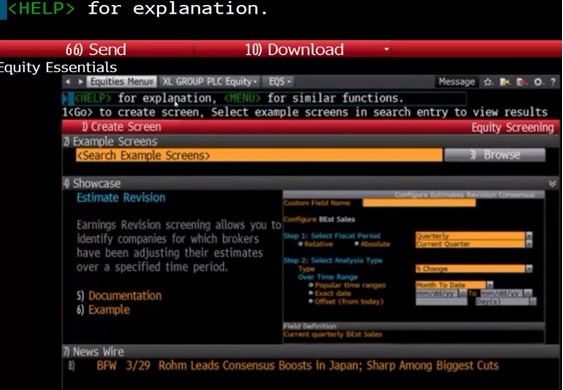
Task: Collapse the Showcase double-chevron icon
Action: 552,184
